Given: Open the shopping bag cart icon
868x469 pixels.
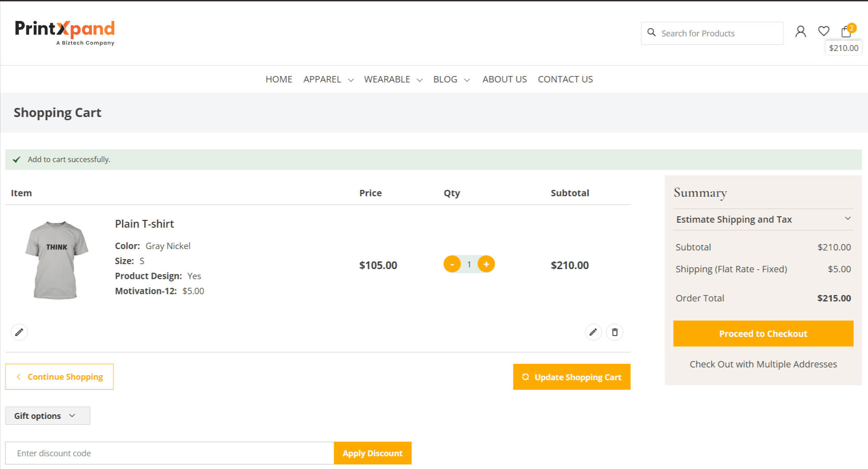Looking at the screenshot, I should [x=846, y=31].
